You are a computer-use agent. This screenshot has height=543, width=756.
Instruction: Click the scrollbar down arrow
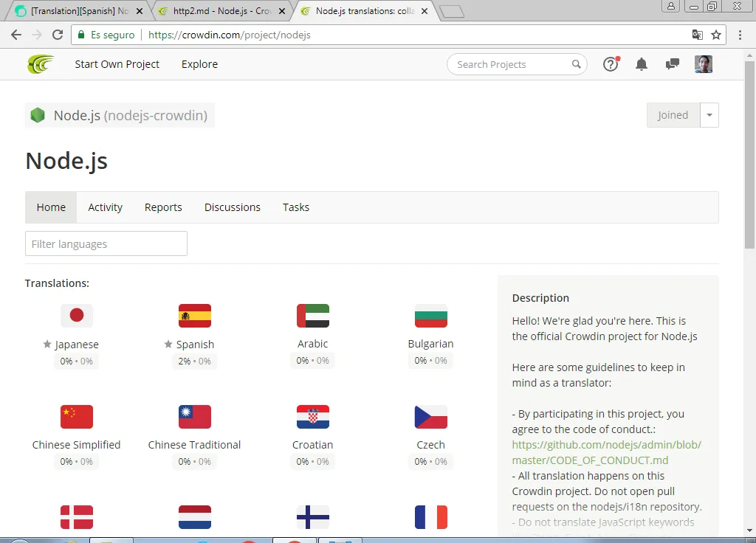pos(749,530)
